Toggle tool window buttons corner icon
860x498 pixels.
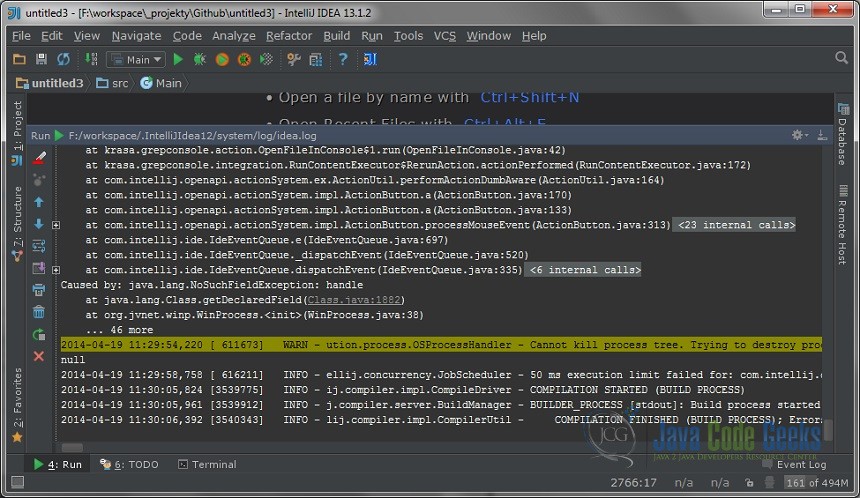point(18,482)
